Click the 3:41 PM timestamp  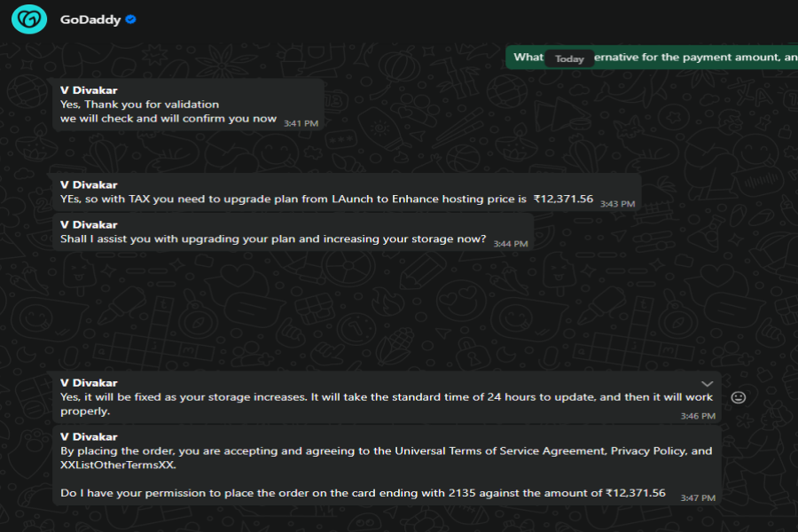pos(301,122)
